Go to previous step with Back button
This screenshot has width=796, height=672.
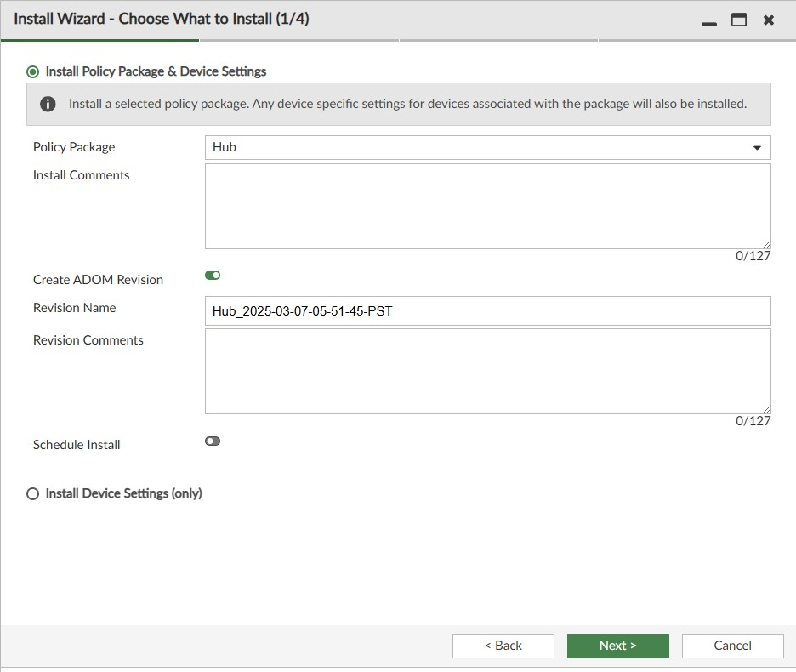click(x=503, y=646)
